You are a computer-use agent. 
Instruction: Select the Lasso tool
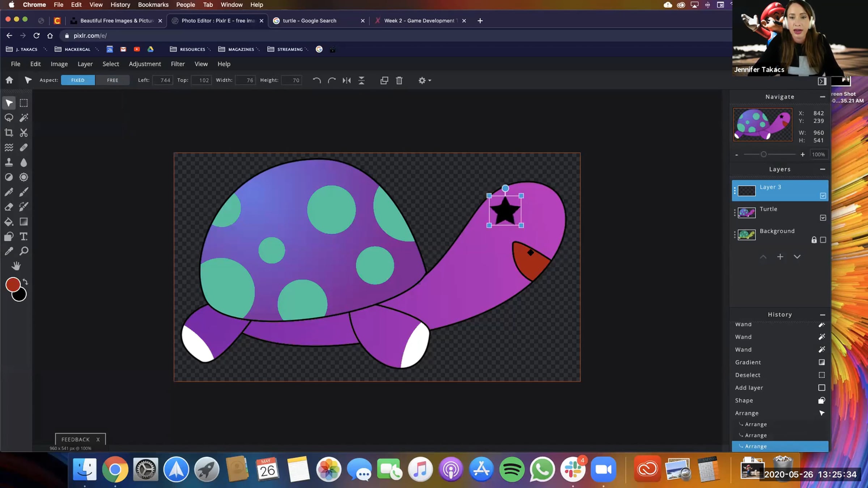9,118
